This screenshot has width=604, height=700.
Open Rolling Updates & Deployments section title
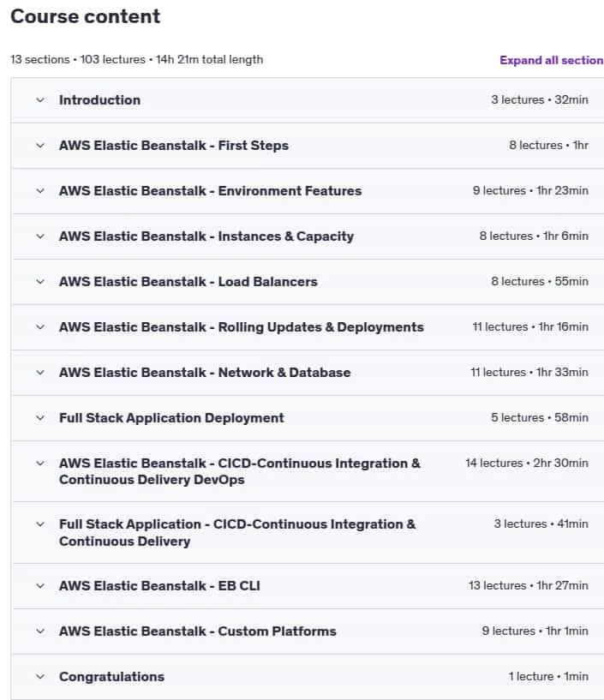pos(241,327)
